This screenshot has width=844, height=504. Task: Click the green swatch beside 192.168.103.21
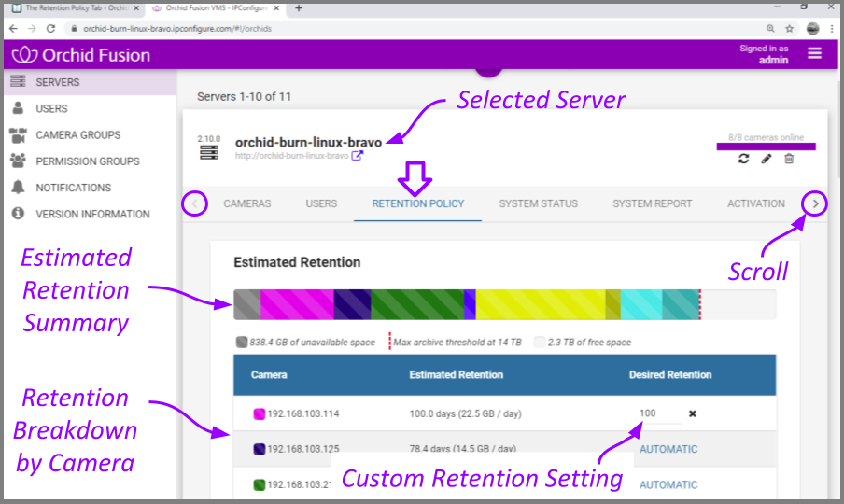(259, 484)
